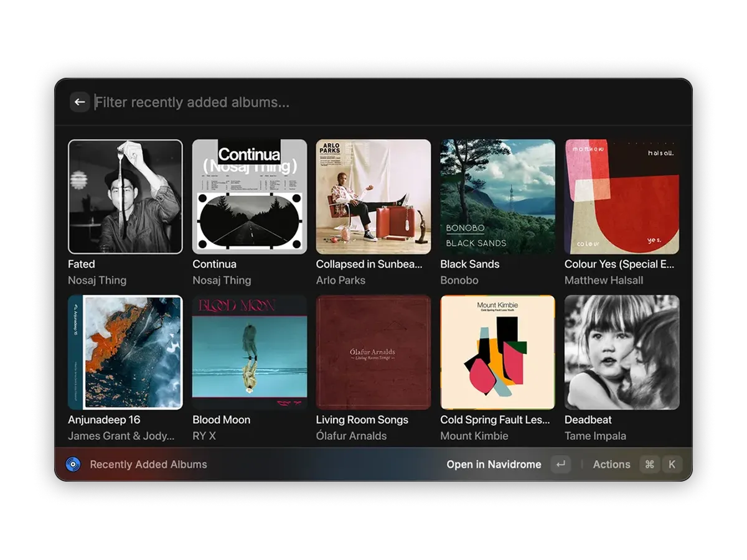
Task: Click Open in Navidrome
Action: [x=494, y=464]
